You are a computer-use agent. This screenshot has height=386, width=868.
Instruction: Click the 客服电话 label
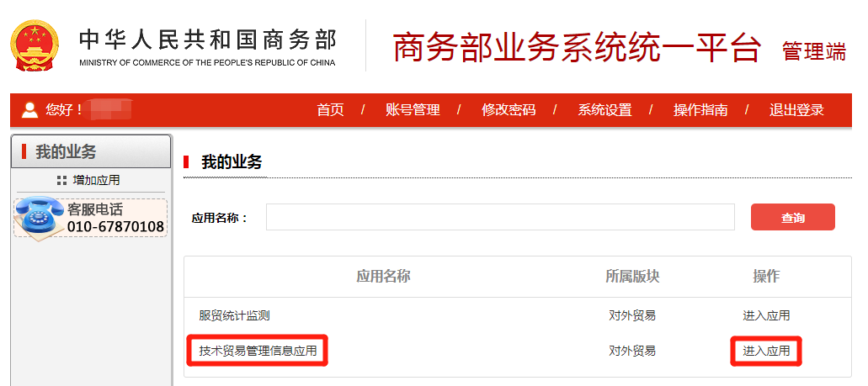[x=94, y=209]
